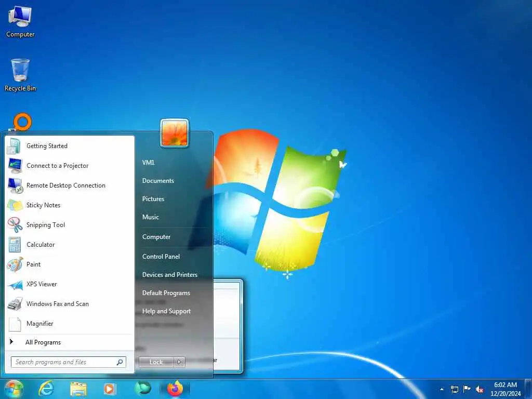The width and height of the screenshot is (532, 399).
Task: Click the muted volume speaker icon
Action: [480, 389]
